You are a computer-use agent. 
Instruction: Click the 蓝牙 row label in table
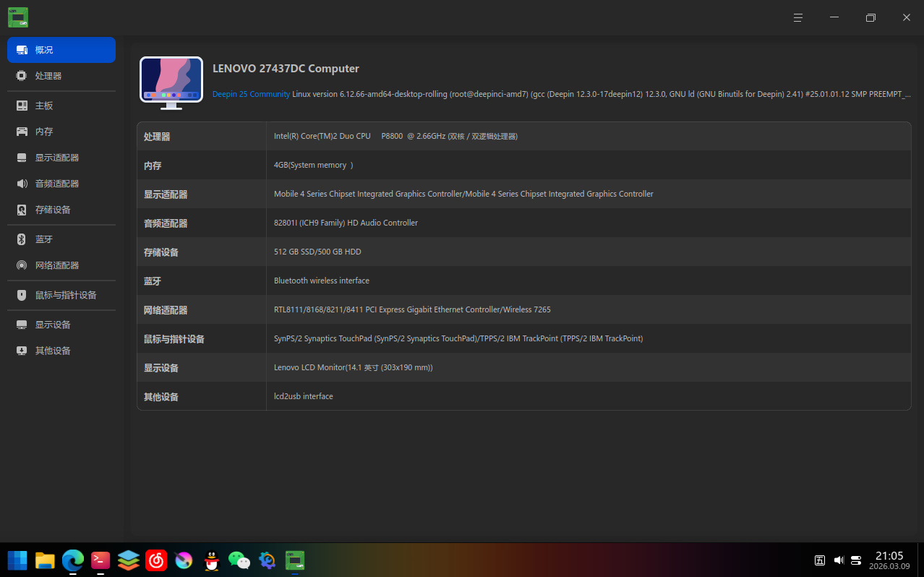point(153,281)
